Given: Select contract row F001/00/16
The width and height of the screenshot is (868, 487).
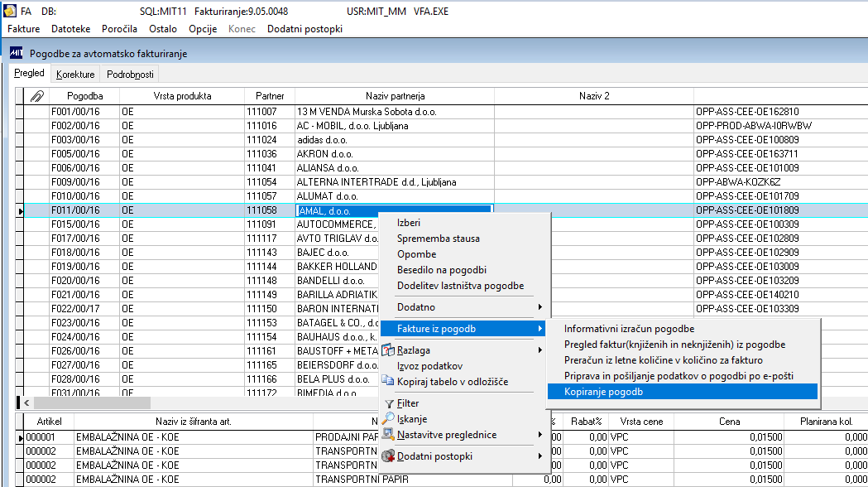Looking at the screenshot, I should click(x=75, y=112).
